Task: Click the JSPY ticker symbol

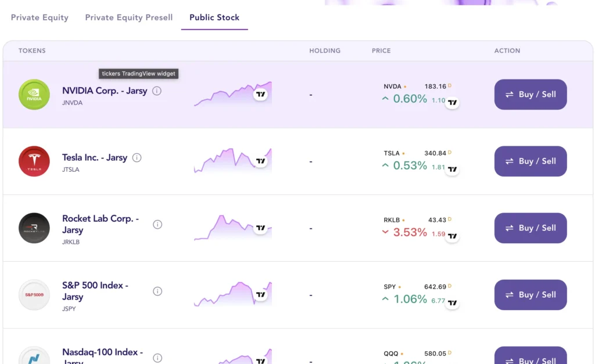Action: pos(69,309)
